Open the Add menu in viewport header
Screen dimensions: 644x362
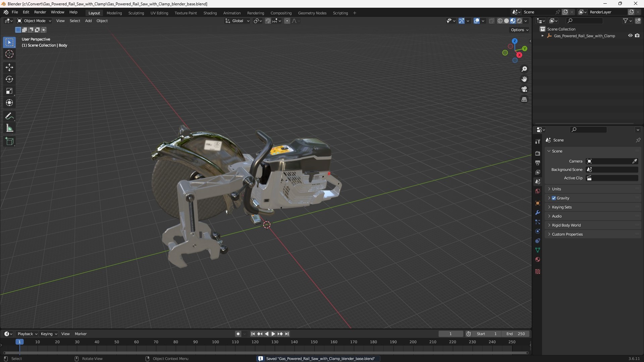click(x=88, y=21)
